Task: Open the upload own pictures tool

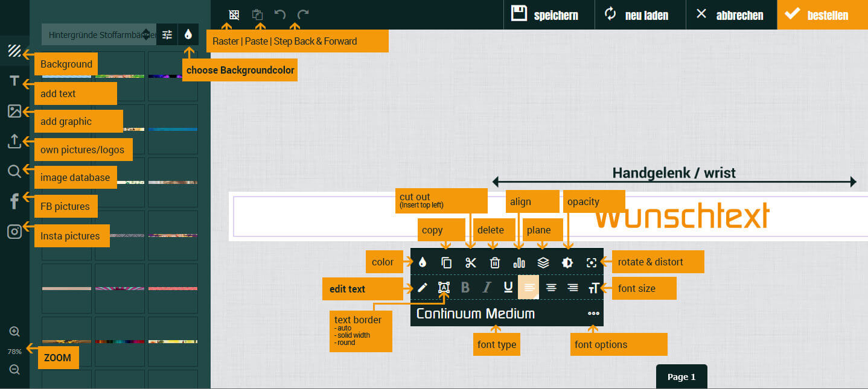Action: [14, 141]
